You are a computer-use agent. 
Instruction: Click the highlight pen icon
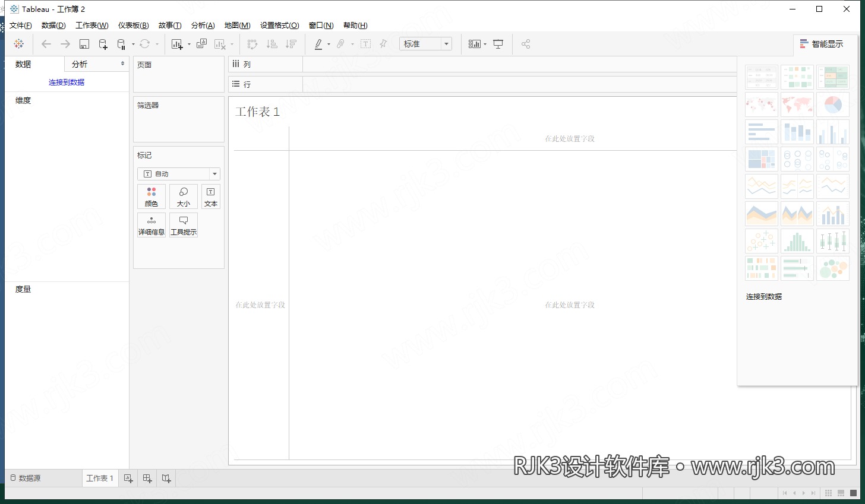coord(318,44)
